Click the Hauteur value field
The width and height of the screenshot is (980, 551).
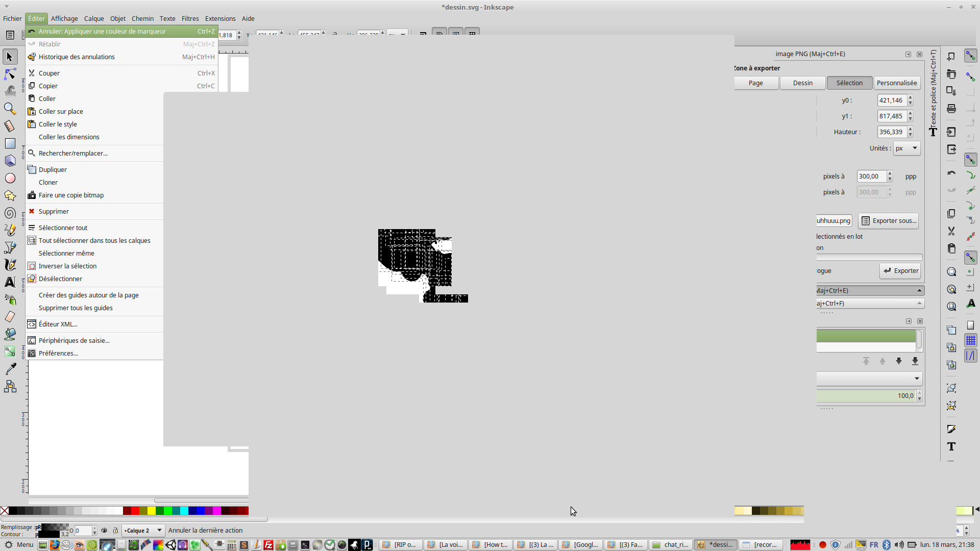[x=891, y=132]
